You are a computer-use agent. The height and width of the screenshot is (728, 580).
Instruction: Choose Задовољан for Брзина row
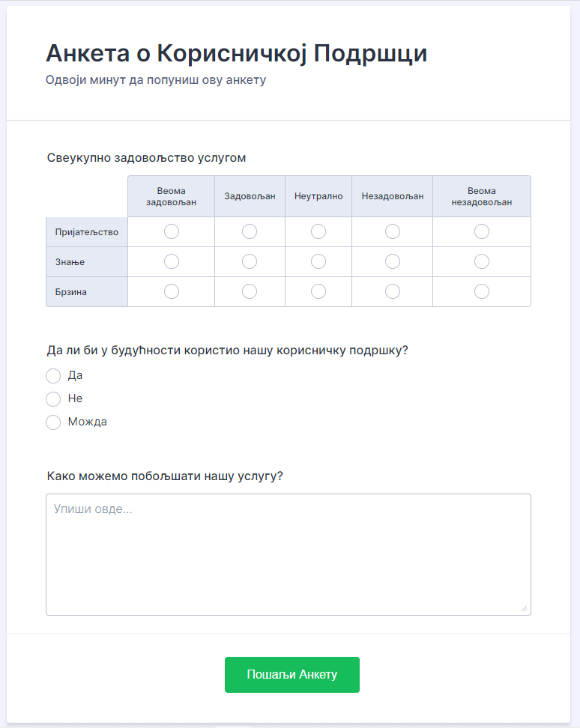[250, 291]
